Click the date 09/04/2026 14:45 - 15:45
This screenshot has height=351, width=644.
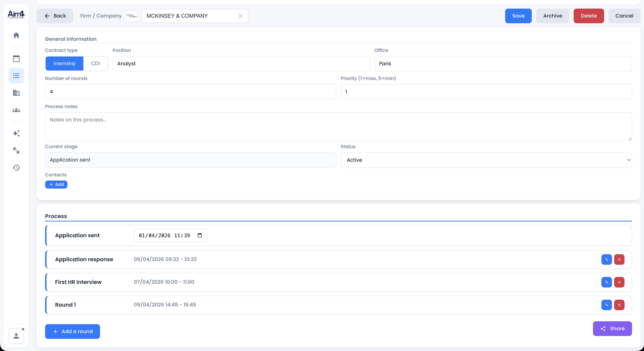pos(165,305)
